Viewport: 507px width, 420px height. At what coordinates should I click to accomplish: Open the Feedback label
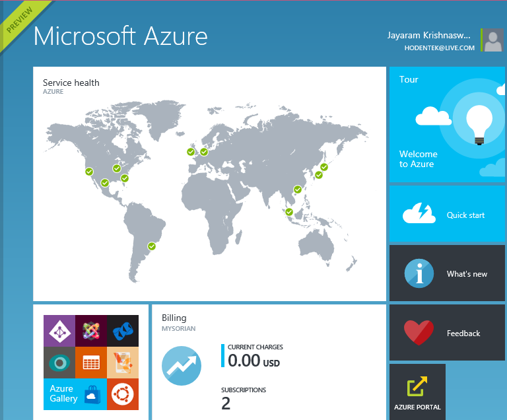[x=463, y=333]
